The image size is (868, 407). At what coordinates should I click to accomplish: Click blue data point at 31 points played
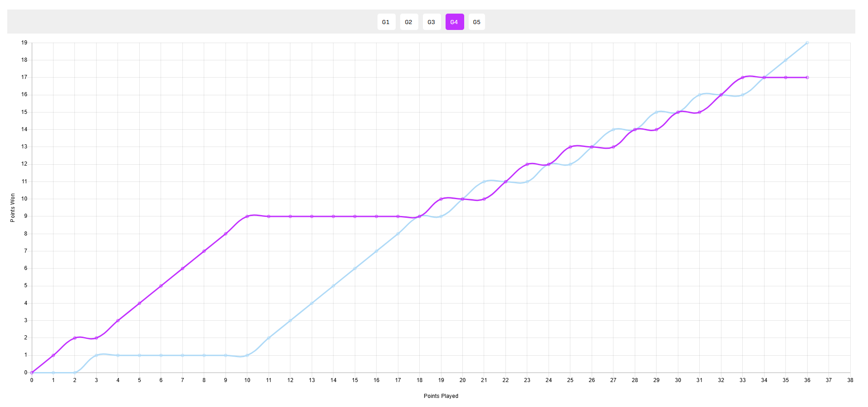point(700,95)
